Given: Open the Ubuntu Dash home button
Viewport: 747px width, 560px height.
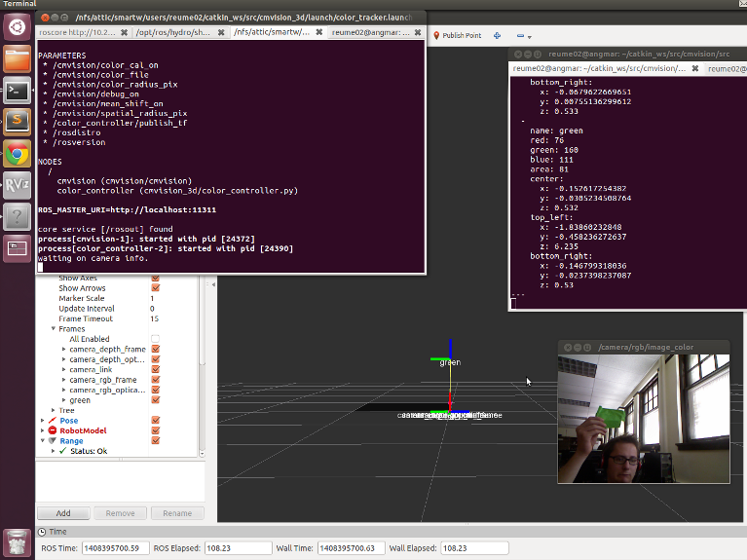Looking at the screenshot, I should click(x=17, y=27).
